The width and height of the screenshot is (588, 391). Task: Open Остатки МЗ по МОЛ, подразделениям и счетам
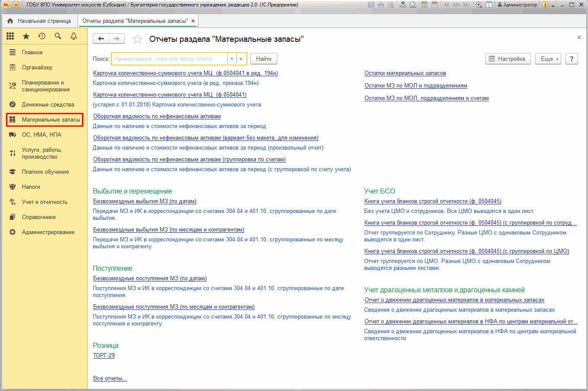427,98
